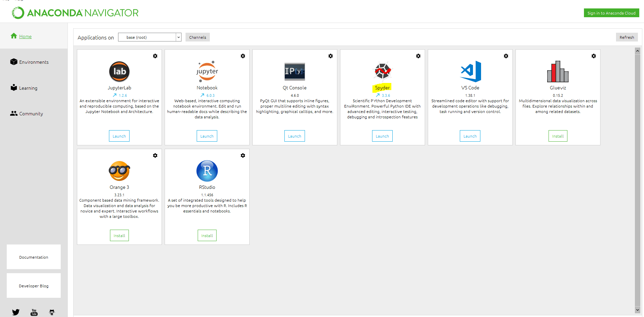644x317 pixels.
Task: Click the Qt Console version 4.6.0
Action: click(x=295, y=95)
